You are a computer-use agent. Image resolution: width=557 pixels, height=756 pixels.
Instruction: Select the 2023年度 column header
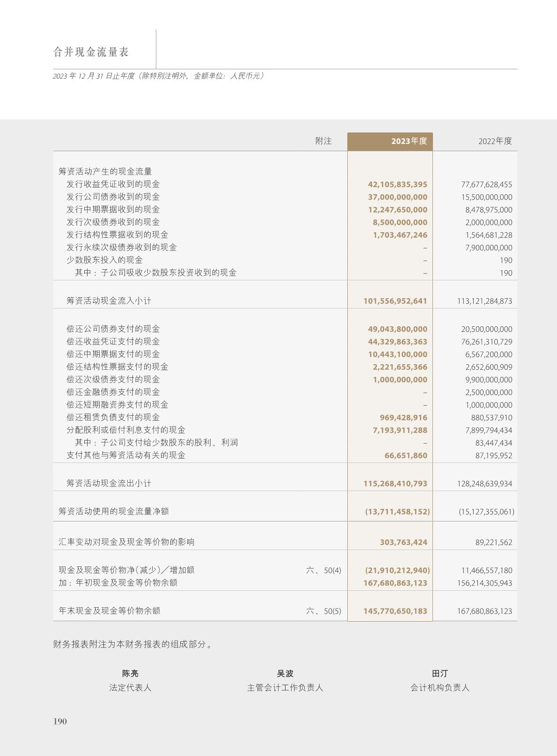[x=409, y=141]
